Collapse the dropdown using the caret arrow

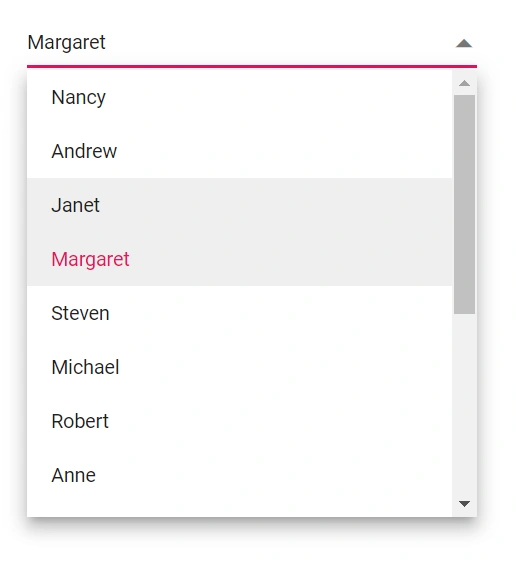[464, 43]
